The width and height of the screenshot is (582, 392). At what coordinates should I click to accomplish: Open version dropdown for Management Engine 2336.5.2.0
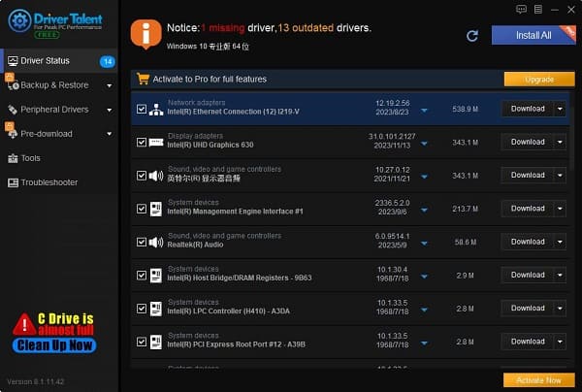424,211
